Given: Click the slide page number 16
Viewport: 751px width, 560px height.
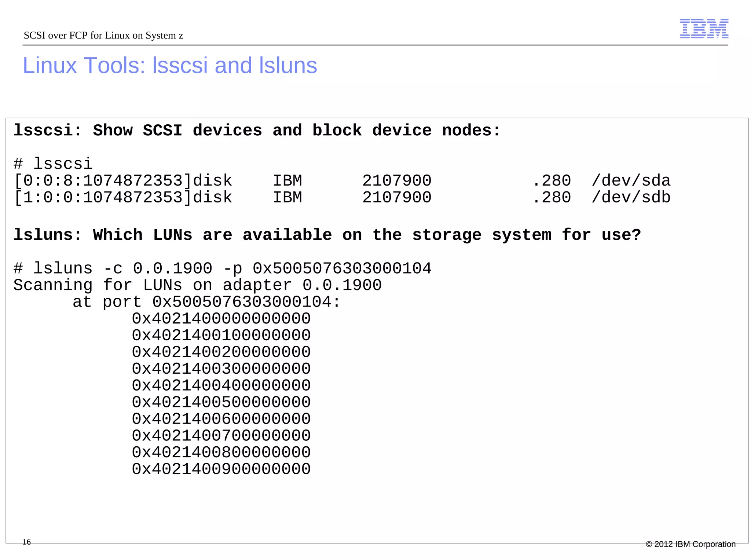Looking at the screenshot, I should [27, 542].
